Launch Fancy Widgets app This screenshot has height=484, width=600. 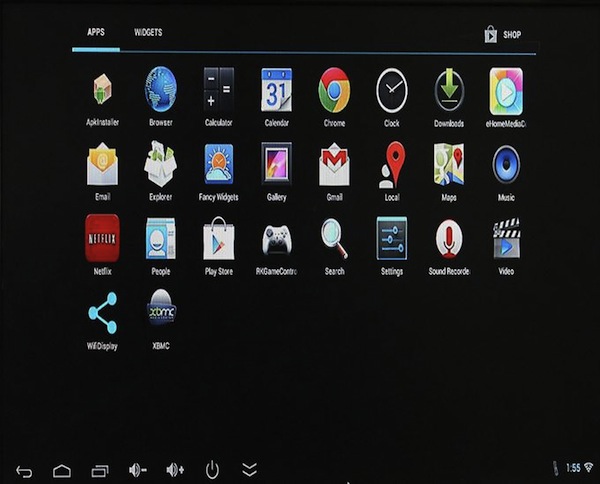pos(218,164)
